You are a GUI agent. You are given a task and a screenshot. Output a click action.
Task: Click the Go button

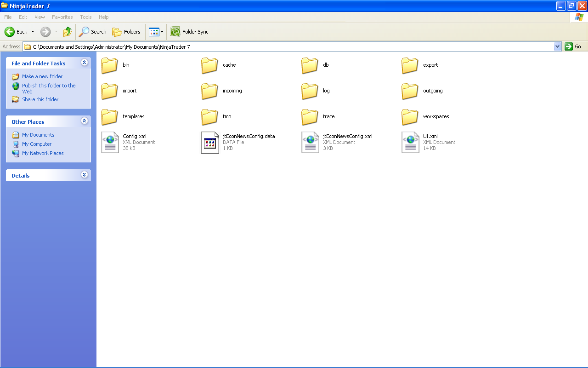click(x=573, y=46)
